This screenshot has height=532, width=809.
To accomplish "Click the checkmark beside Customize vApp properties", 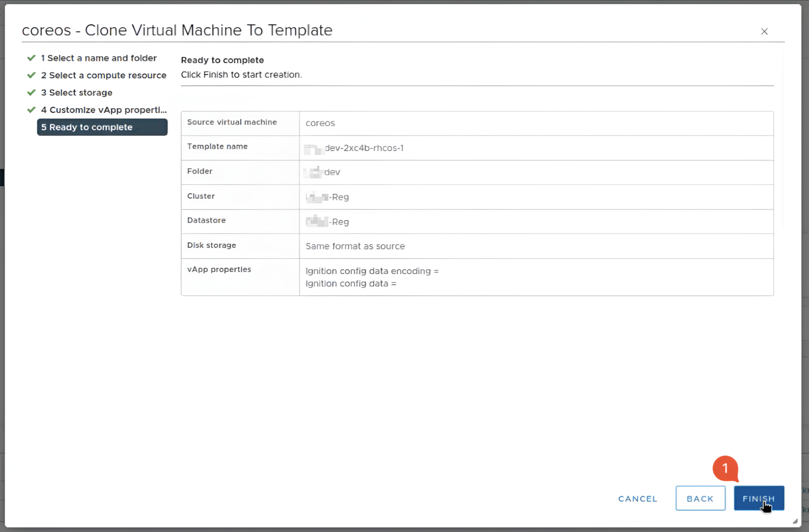I will coord(31,110).
